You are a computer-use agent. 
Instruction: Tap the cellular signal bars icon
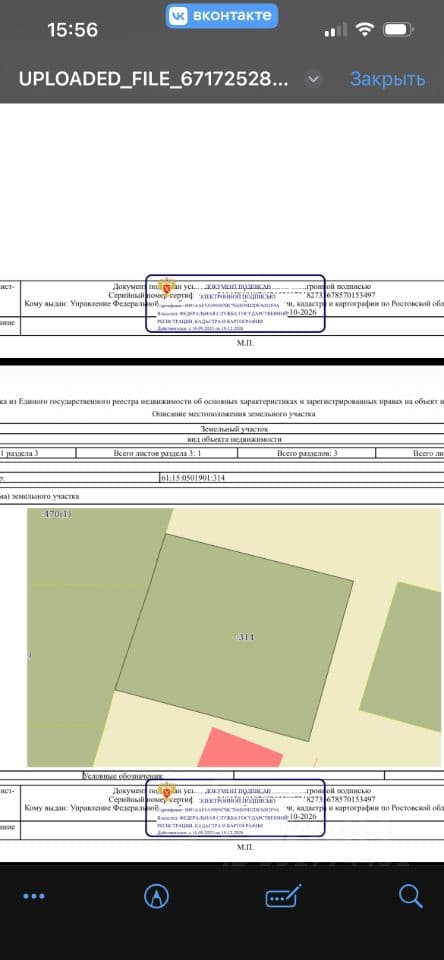pos(336,29)
